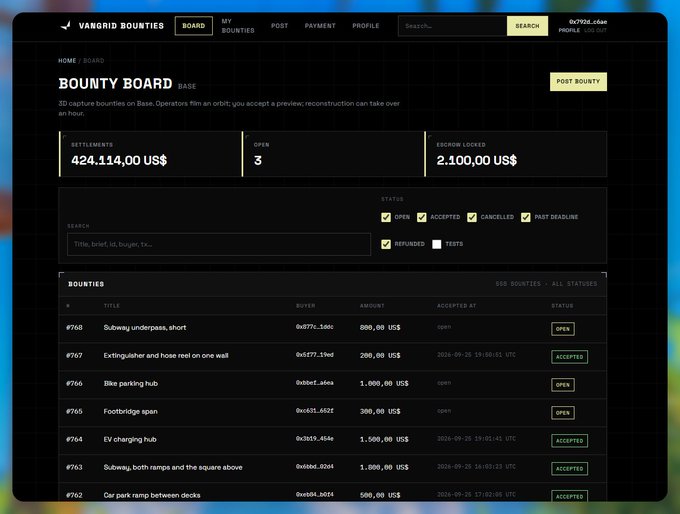680x514 pixels.
Task: Click the Accepted badge on row #763
Action: (x=569, y=469)
